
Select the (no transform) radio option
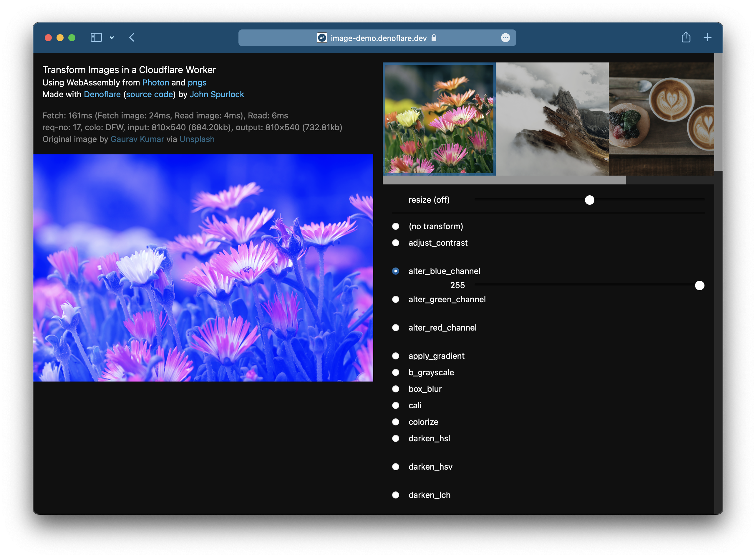pos(396,226)
